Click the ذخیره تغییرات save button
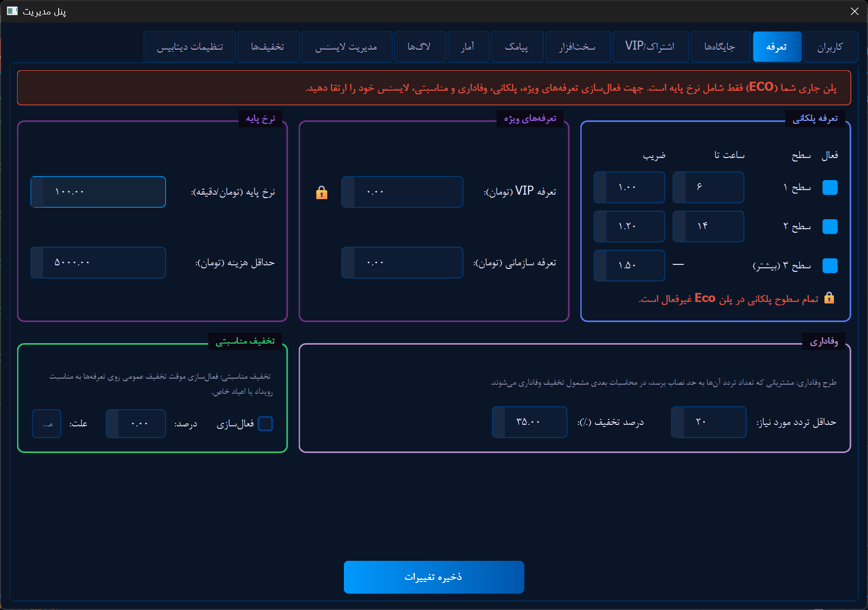The height and width of the screenshot is (610, 868). tap(434, 577)
